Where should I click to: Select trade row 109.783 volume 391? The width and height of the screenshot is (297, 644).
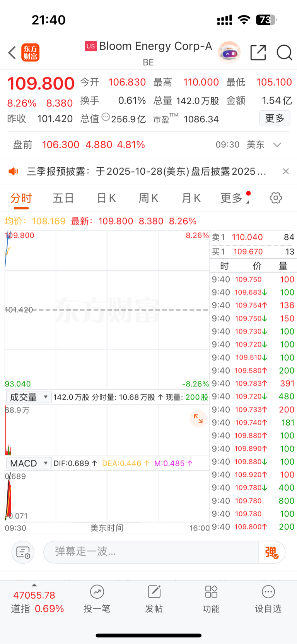tap(253, 384)
